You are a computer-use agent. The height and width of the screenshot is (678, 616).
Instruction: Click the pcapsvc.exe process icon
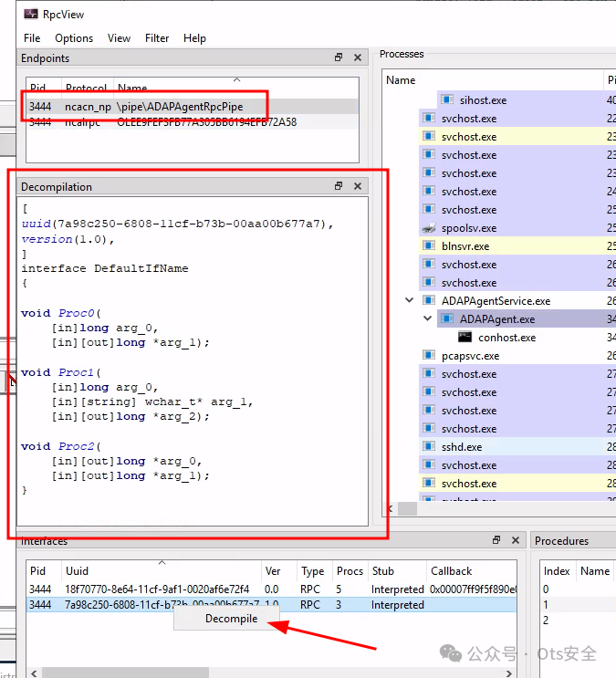[x=429, y=355]
